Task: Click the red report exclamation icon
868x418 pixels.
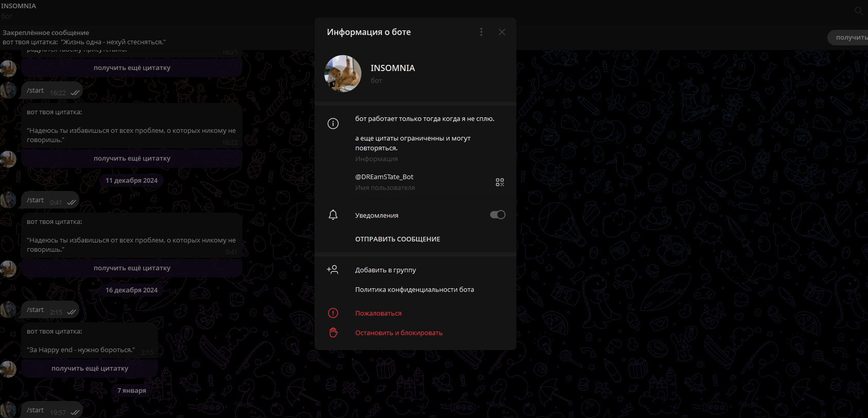Action: 333,313
